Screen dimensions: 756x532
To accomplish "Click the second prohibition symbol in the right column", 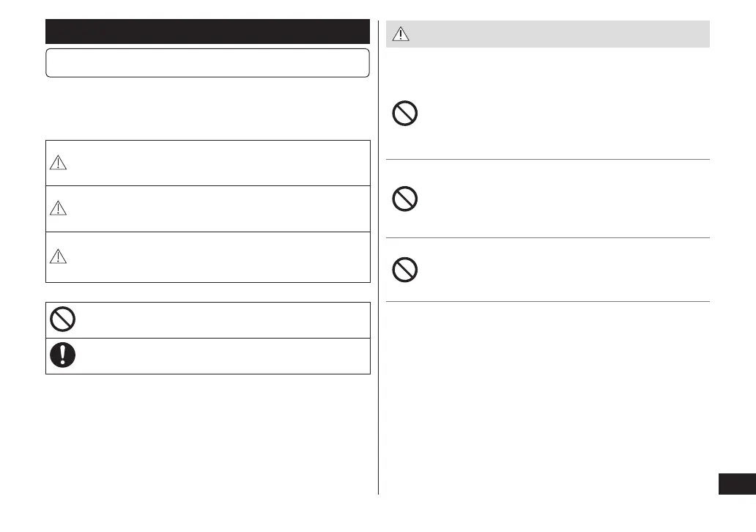I will (404, 199).
